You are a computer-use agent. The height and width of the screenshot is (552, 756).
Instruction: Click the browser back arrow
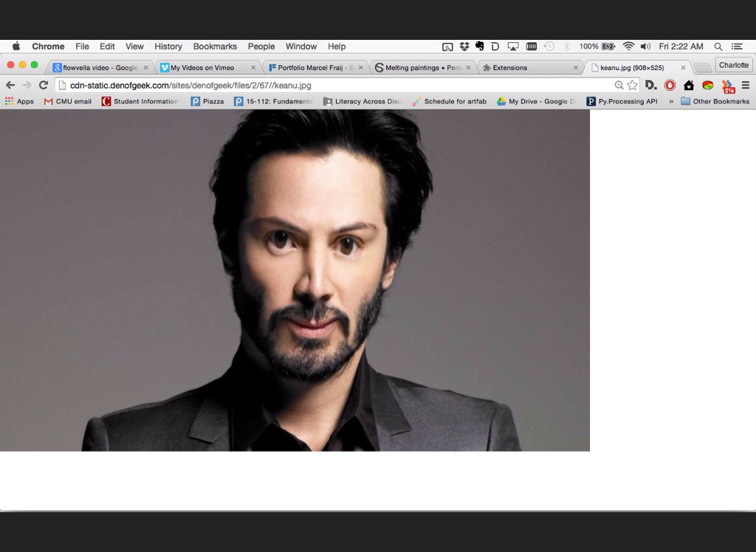tap(10, 85)
